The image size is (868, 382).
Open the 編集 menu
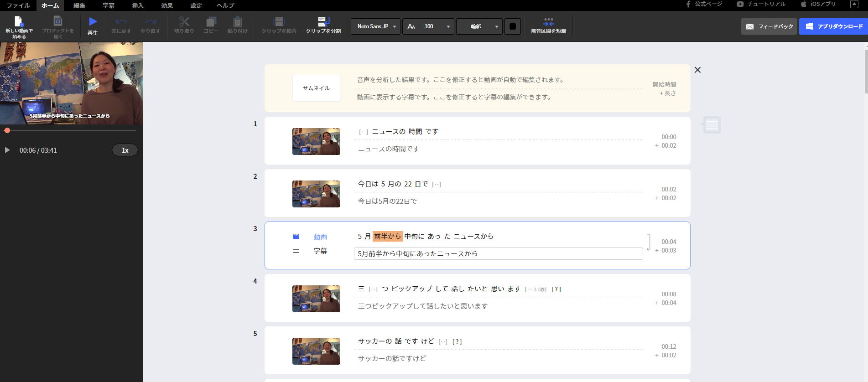79,5
